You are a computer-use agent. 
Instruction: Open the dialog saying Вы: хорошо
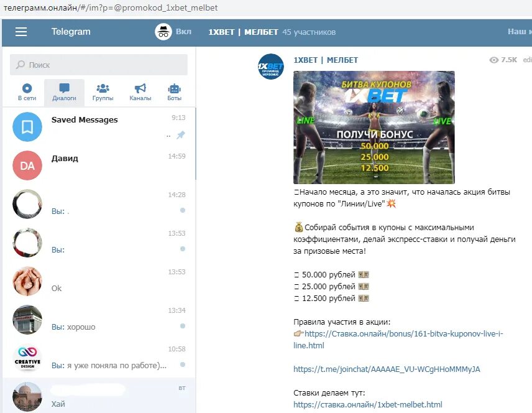99,320
